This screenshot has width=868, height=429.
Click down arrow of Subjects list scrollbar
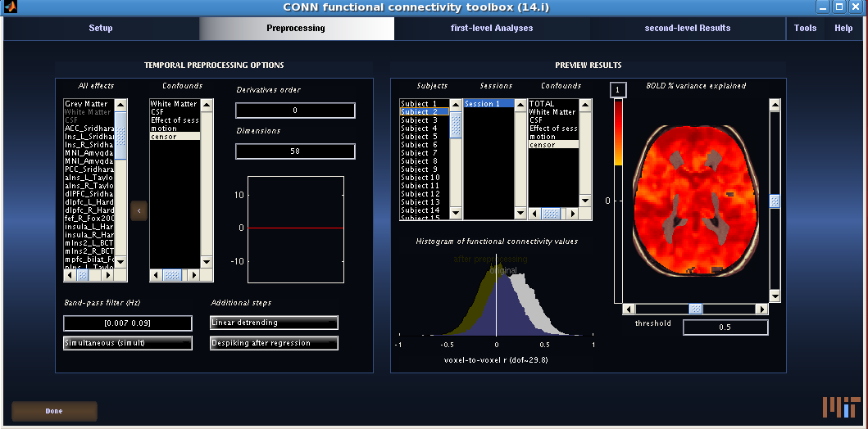coord(454,213)
